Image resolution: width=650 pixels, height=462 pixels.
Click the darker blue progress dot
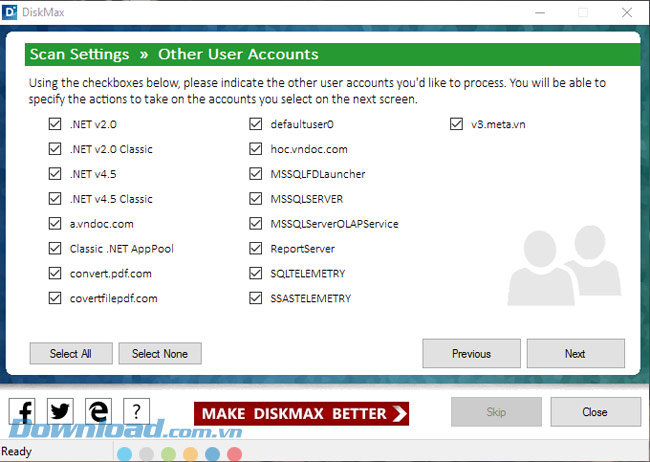click(212, 455)
